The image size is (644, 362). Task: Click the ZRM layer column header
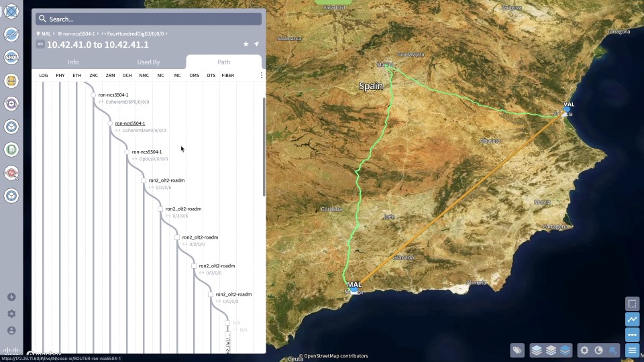(x=110, y=76)
